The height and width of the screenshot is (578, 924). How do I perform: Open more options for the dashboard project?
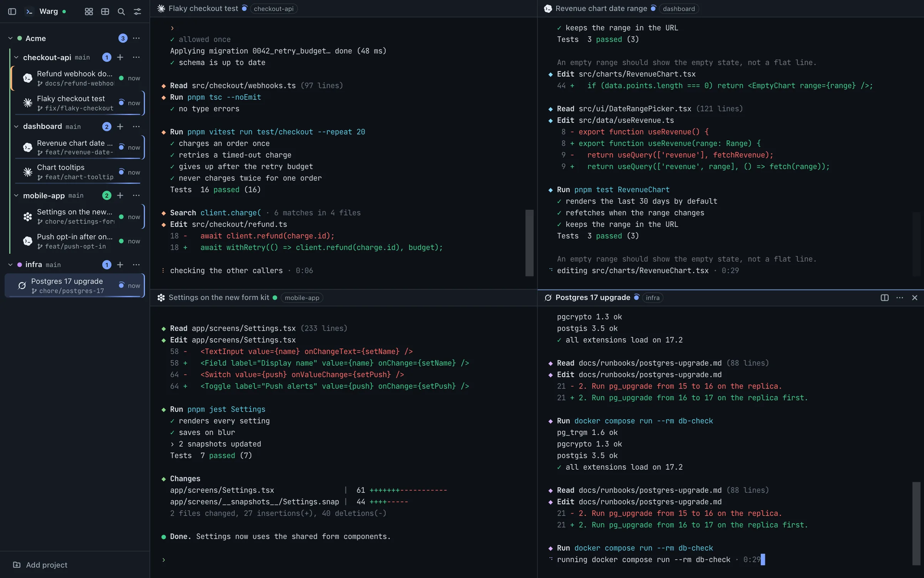pyautogui.click(x=136, y=126)
